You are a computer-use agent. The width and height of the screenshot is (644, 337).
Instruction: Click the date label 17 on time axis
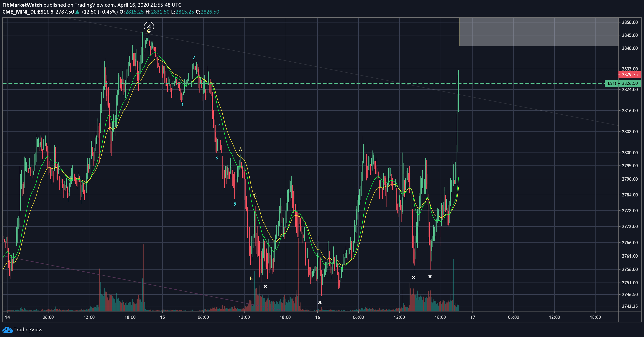click(472, 317)
